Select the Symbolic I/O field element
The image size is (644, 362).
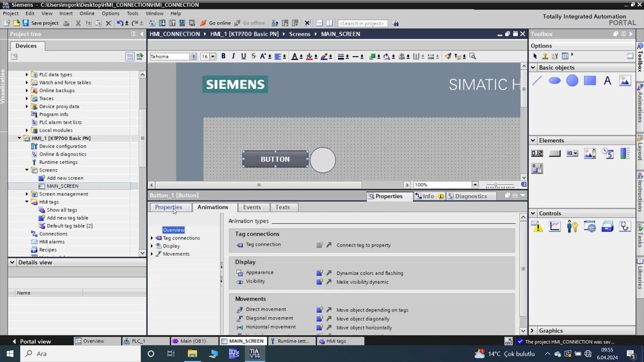coord(572,153)
